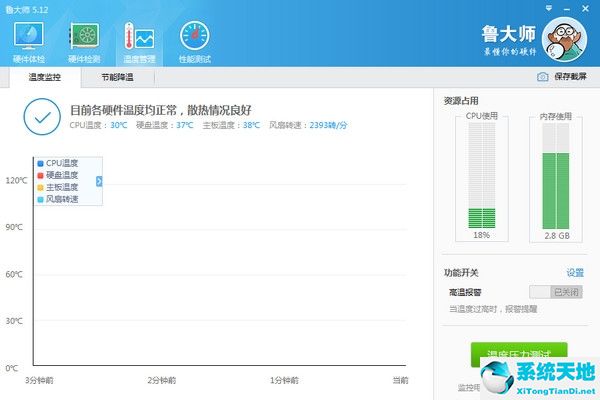Switch to the 节能降温 tab
600x400 pixels.
coord(117,77)
